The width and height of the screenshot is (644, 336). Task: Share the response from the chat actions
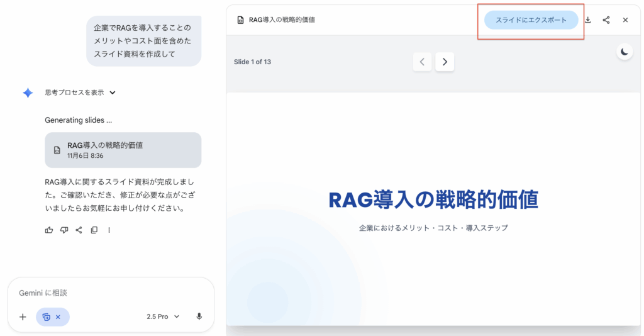(79, 230)
